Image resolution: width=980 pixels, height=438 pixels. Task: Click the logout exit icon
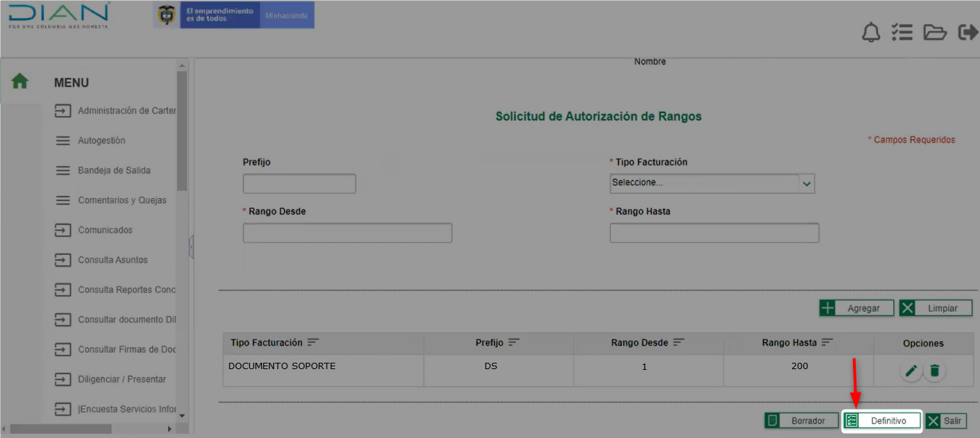[x=967, y=33]
